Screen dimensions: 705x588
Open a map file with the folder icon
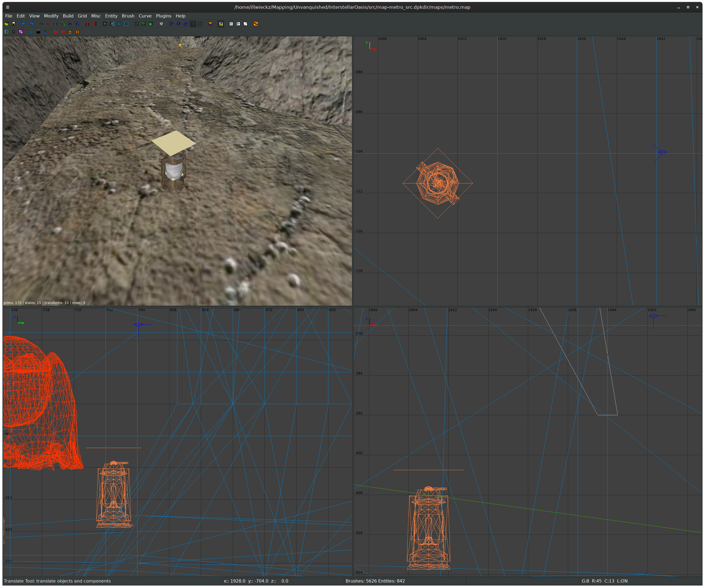point(6,24)
